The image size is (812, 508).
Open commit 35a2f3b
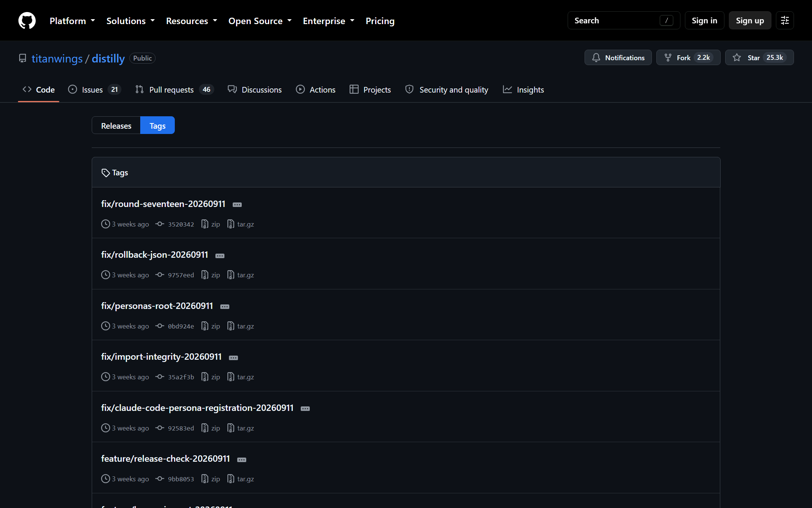pos(175,377)
